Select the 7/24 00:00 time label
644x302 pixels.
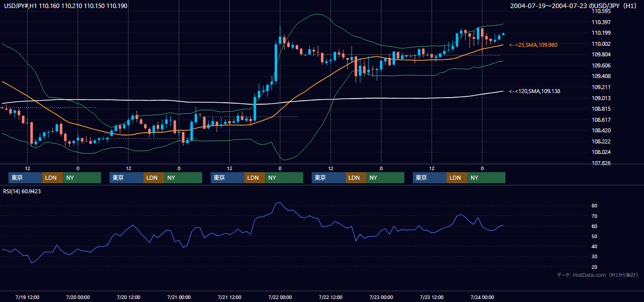[x=482, y=297]
